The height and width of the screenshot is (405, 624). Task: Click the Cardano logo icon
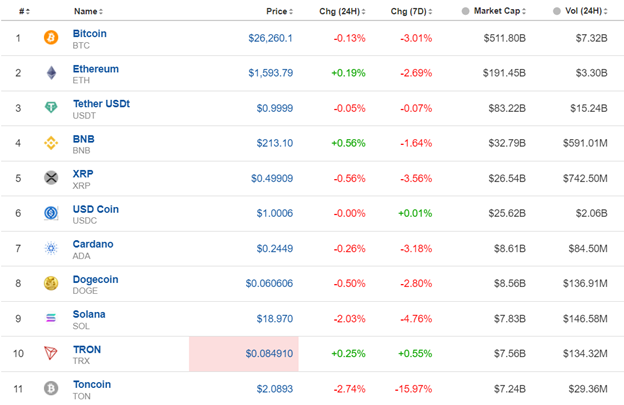(x=51, y=248)
